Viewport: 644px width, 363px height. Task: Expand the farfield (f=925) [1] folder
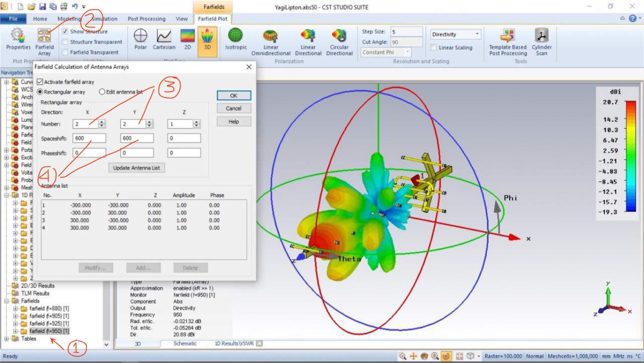(x=16, y=323)
